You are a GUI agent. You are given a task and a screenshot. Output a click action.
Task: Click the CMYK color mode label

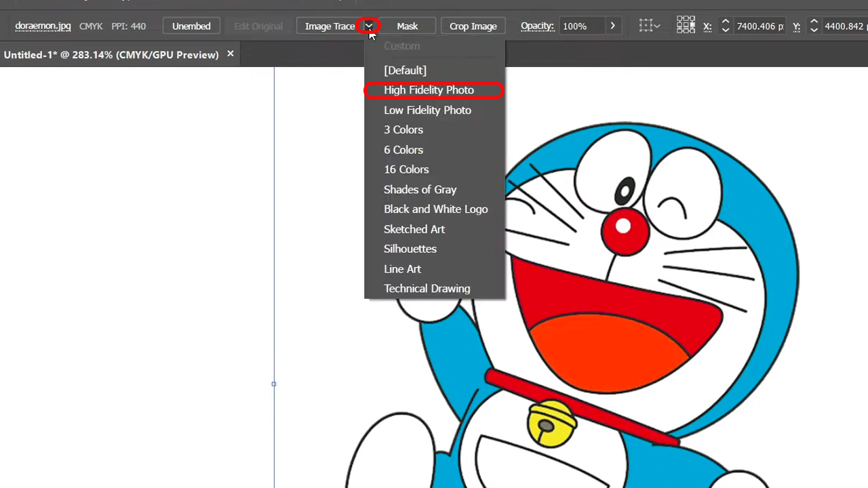[91, 26]
